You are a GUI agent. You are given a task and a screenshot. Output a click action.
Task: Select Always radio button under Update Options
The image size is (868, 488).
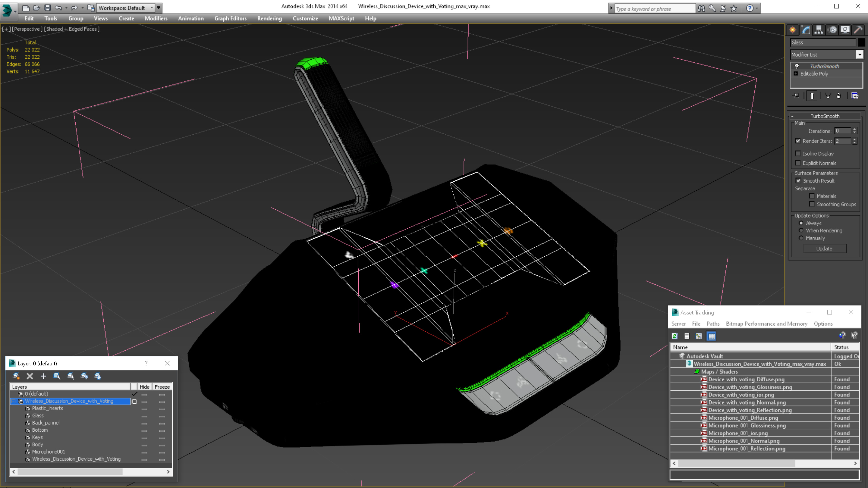click(801, 223)
